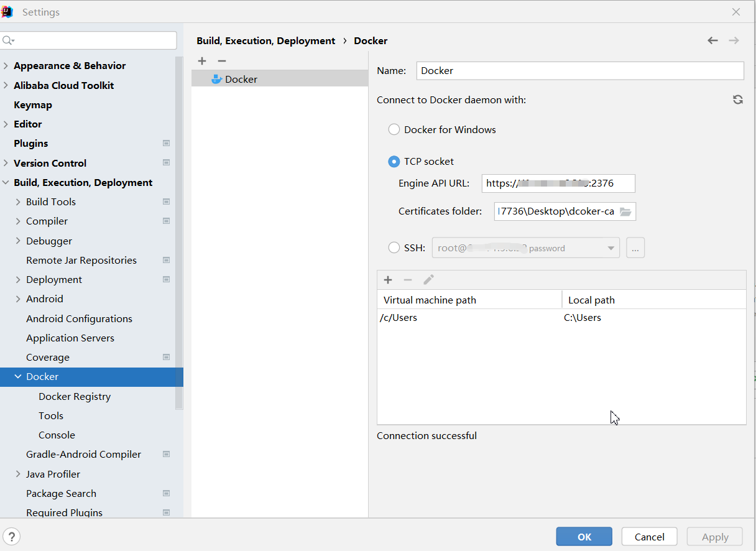Click the search magnifier icon
Viewport: 756px width, 551px height.
pos(7,40)
